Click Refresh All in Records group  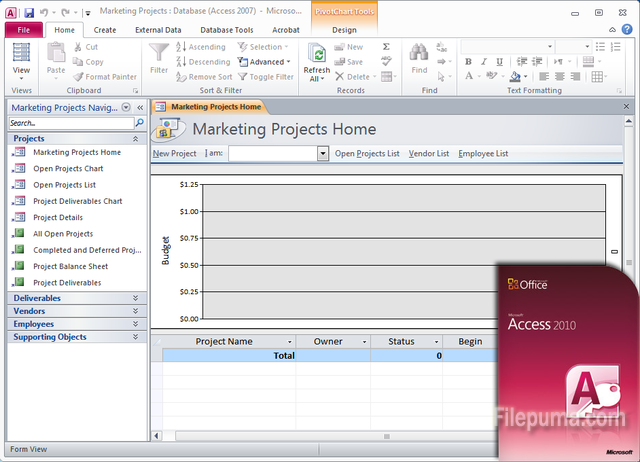click(x=316, y=60)
